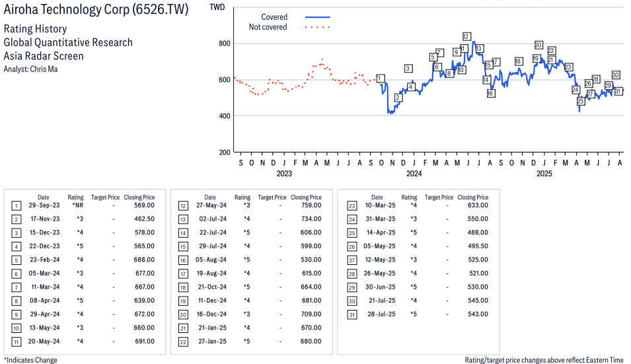
Task: Click the 'Analyst: Chris Ma' text
Action: (30, 69)
